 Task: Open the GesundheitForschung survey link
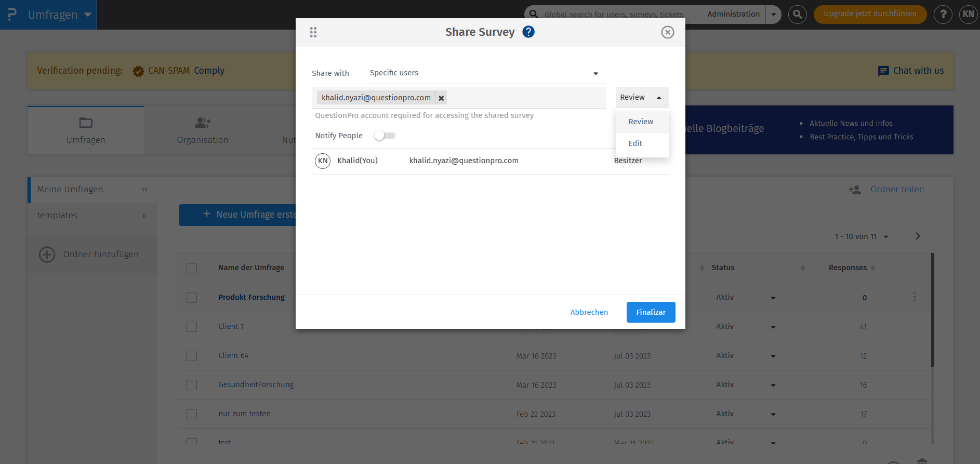coord(256,385)
